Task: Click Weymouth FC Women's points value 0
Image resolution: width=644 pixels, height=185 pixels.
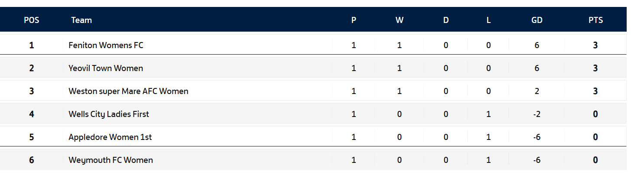Action: coord(595,160)
